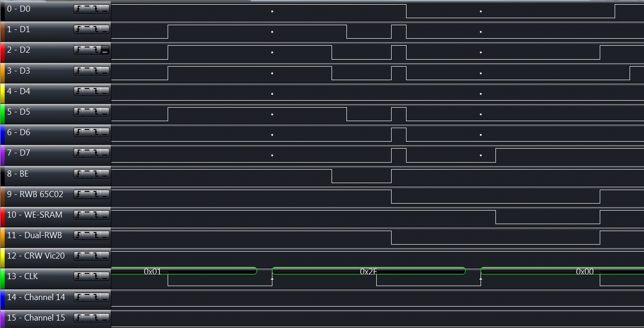The width and height of the screenshot is (644, 328).
Task: Set low level trigger on D4 channel
Action: (x=105, y=91)
